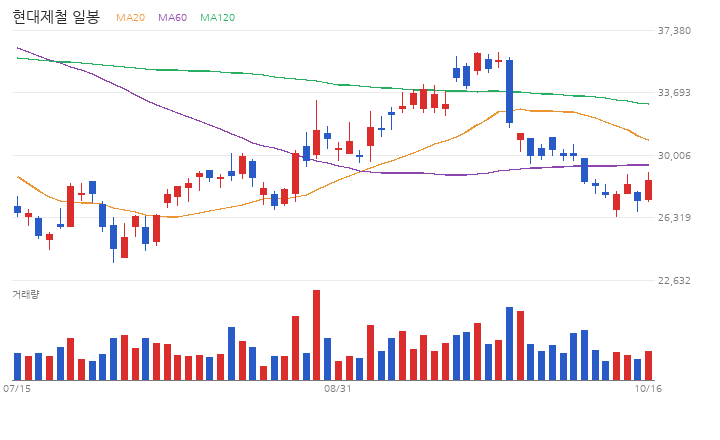Viewport: 720px width, 440px height.
Task: Click the 26,319 price axis label
Action: point(674,218)
